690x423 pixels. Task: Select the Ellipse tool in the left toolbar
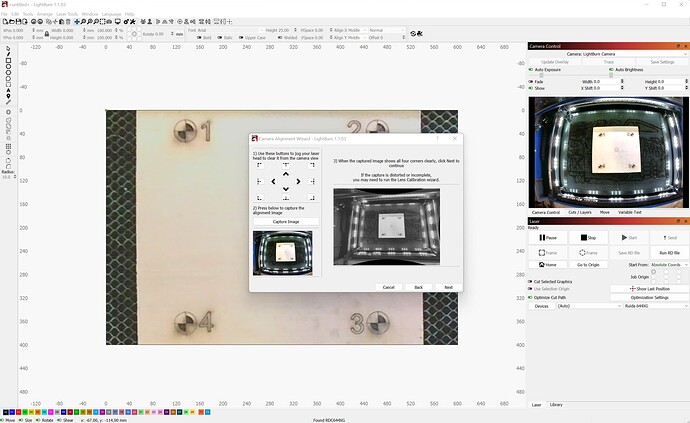[8, 67]
